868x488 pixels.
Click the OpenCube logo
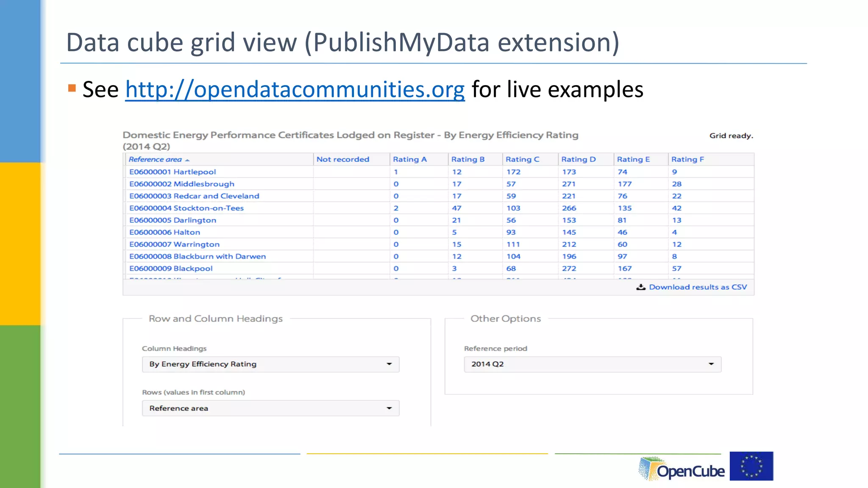[x=682, y=468]
